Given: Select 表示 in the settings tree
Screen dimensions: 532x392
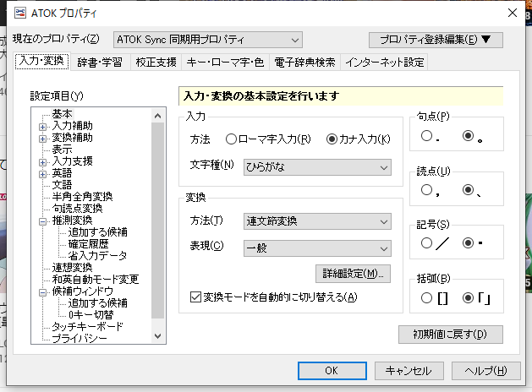Looking at the screenshot, I should tap(62, 150).
